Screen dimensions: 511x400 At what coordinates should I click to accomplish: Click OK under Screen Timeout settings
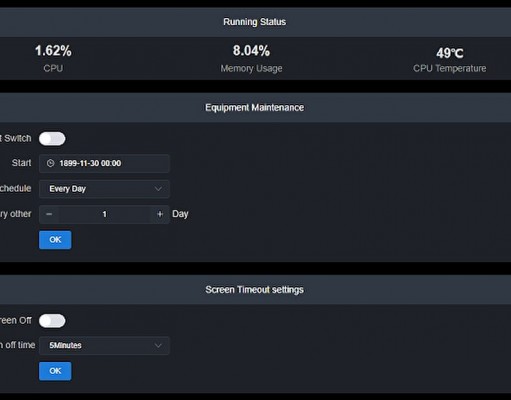pyautogui.click(x=55, y=371)
